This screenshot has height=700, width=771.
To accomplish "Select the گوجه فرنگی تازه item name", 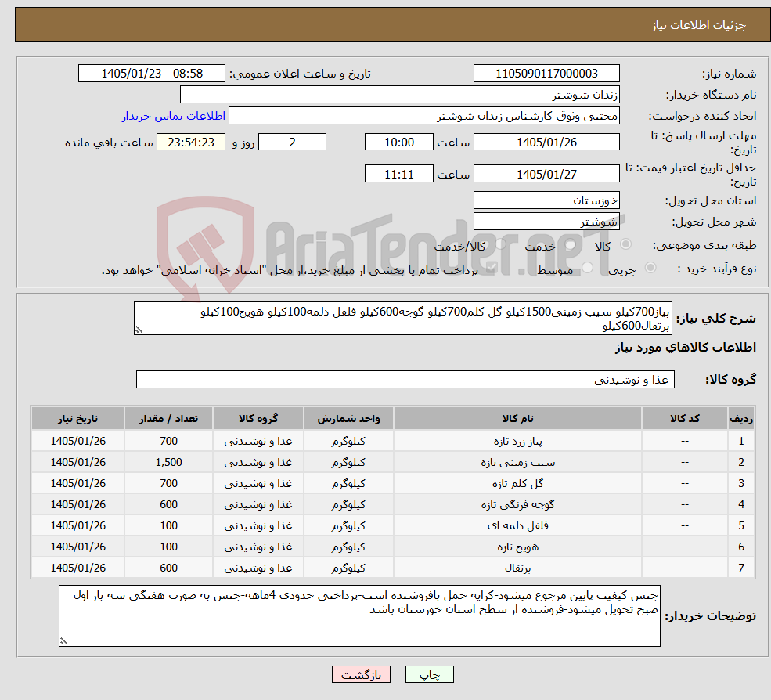I will click(517, 505).
